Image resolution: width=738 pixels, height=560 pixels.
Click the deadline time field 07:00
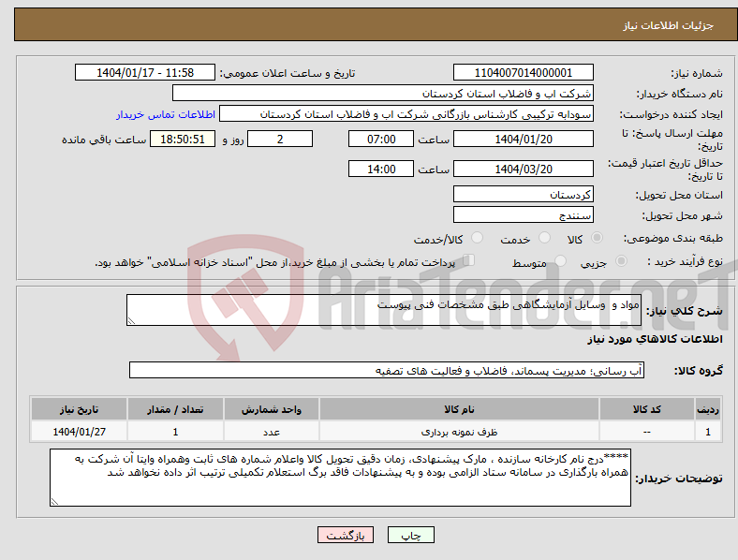tap(381, 139)
